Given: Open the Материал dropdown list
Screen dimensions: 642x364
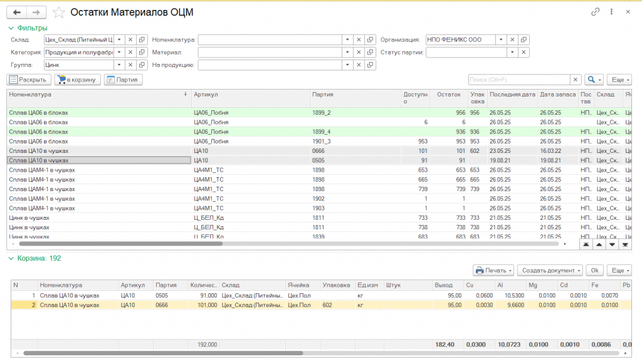Looking at the screenshot, I should 347,53.
